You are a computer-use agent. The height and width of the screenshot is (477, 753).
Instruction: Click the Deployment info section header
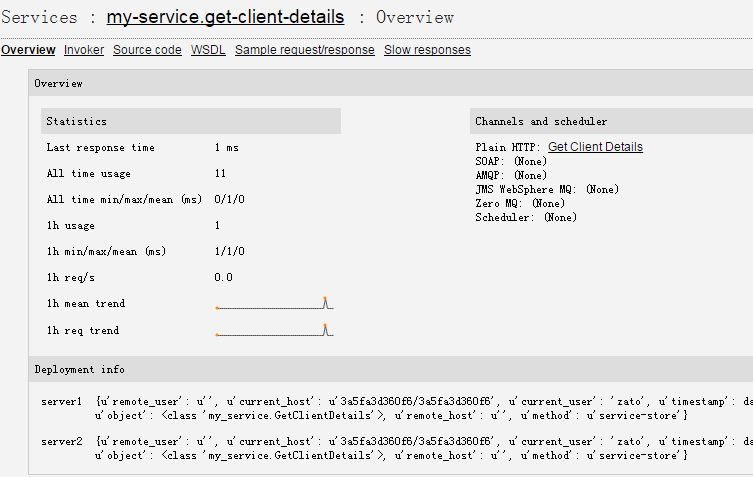pos(391,369)
